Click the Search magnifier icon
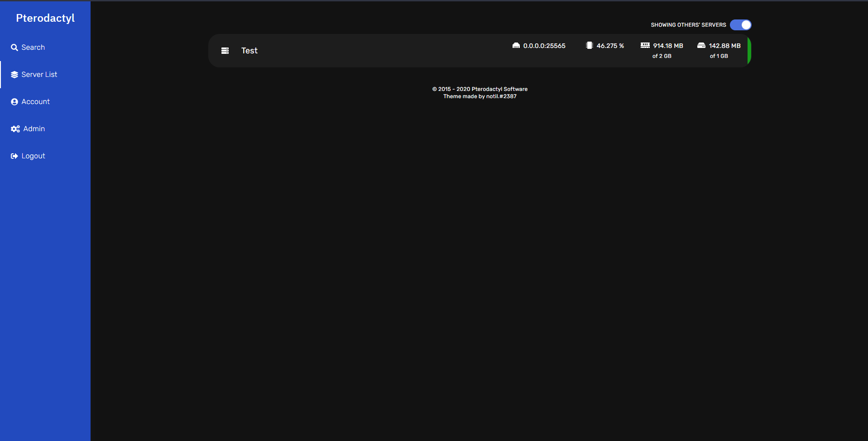Viewport: 868px width, 441px height. coord(14,47)
